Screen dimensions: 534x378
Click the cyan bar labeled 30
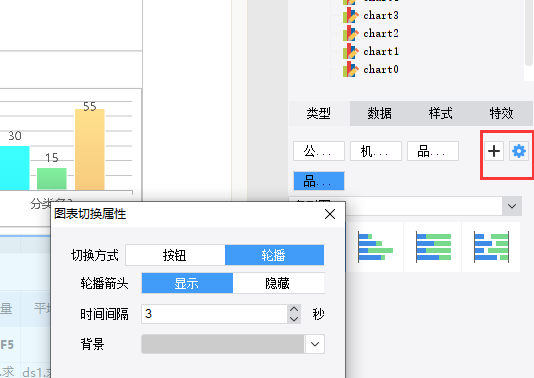click(14, 168)
